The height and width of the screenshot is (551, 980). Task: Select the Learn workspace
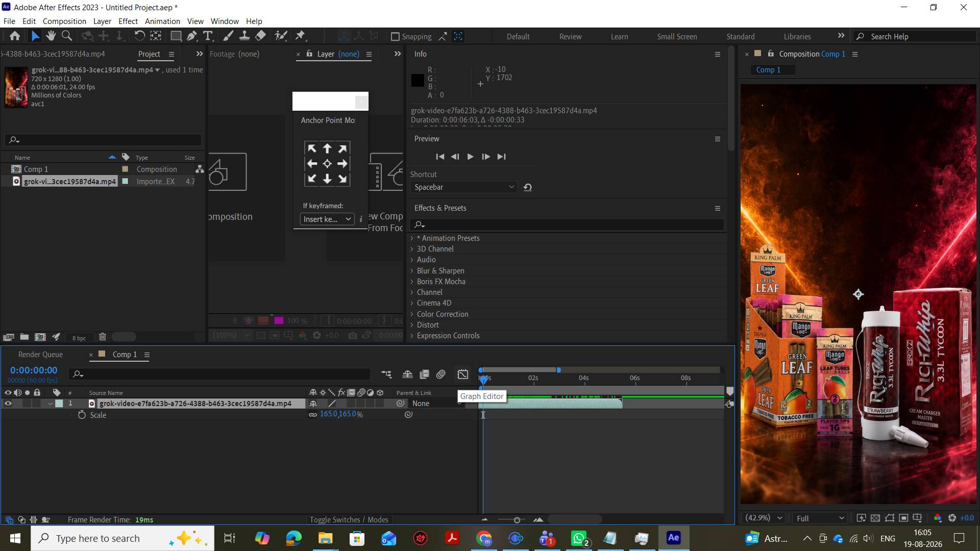coord(619,37)
